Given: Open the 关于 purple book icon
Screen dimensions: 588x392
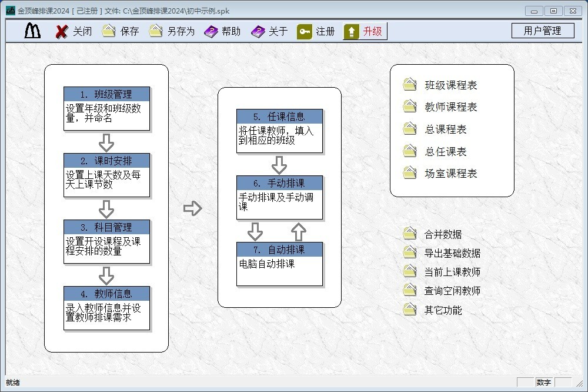Looking at the screenshot, I should [258, 32].
